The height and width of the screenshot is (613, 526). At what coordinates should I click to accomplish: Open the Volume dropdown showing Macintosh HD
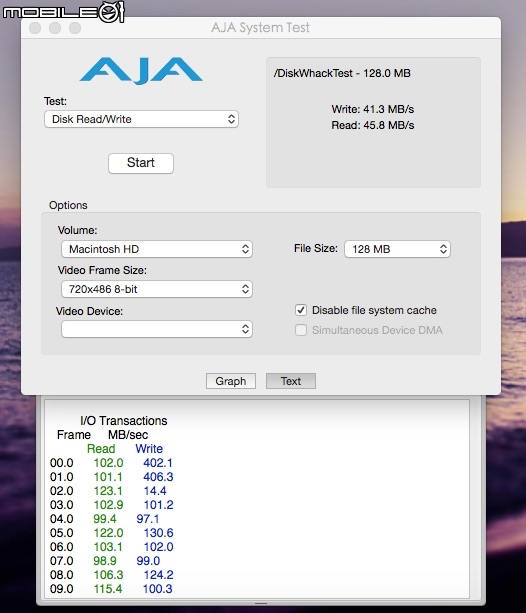[157, 249]
